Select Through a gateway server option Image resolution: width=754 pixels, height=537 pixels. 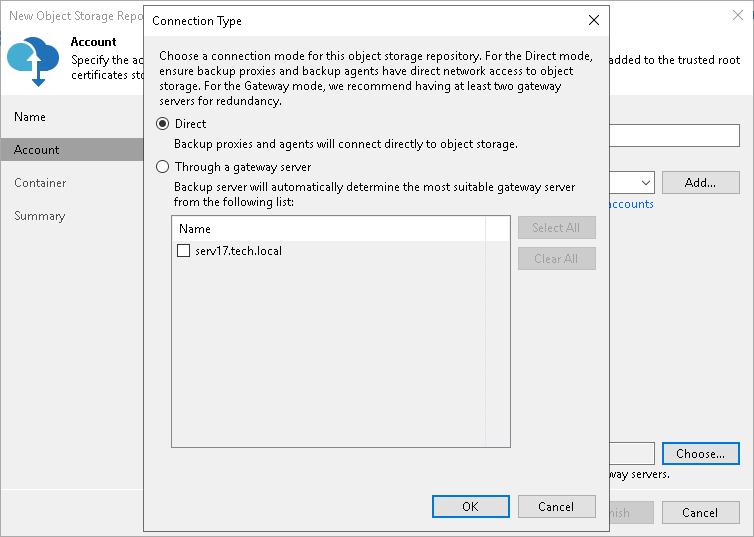pos(163,167)
